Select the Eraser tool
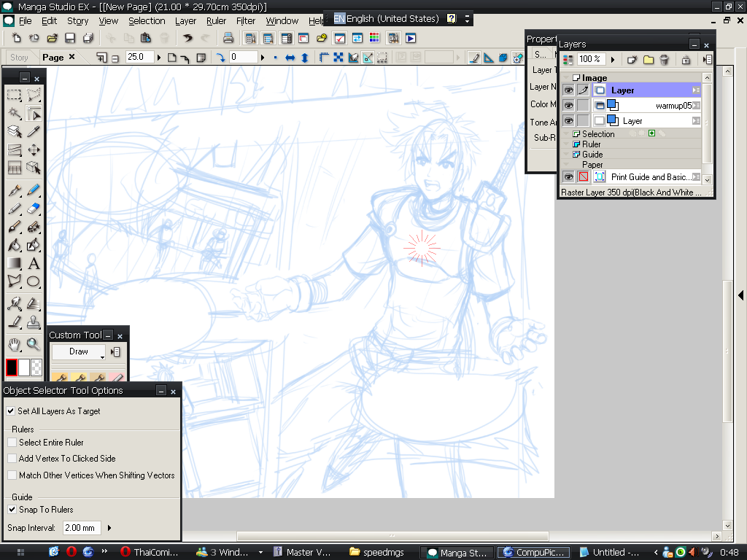The height and width of the screenshot is (560, 747). click(x=34, y=209)
